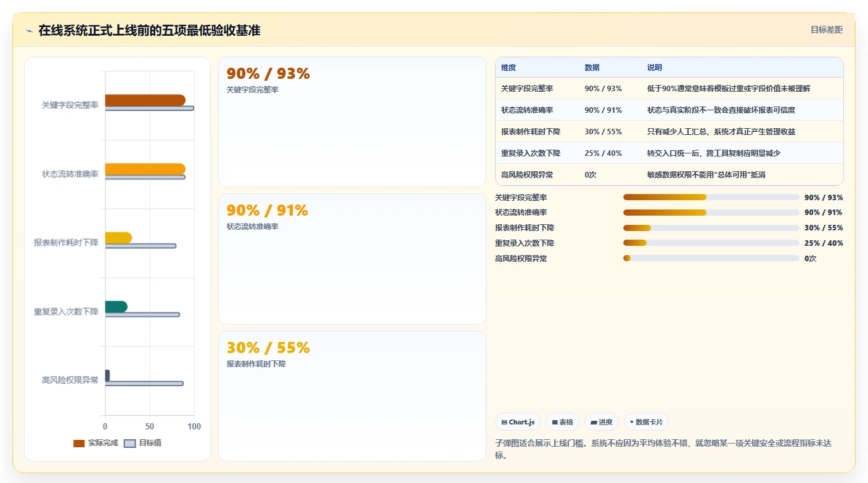Click chart axis label 报表制作耗时下降
868x483 pixels.
67,243
